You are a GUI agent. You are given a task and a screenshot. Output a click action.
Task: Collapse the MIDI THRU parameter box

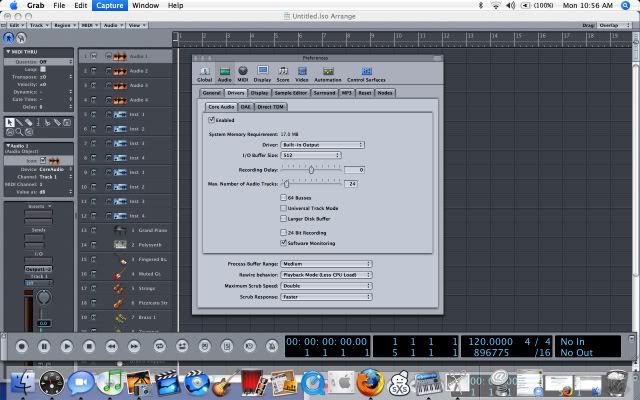[x=8, y=52]
